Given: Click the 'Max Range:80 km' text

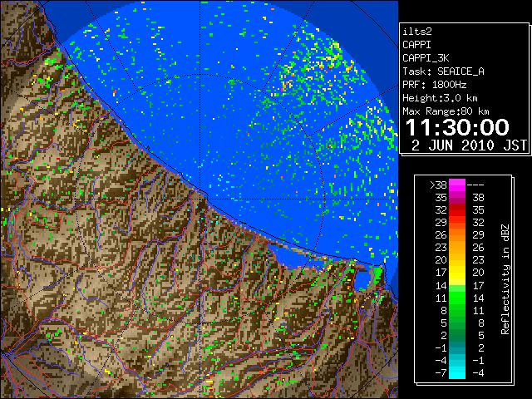Looking at the screenshot, I should [446, 111].
